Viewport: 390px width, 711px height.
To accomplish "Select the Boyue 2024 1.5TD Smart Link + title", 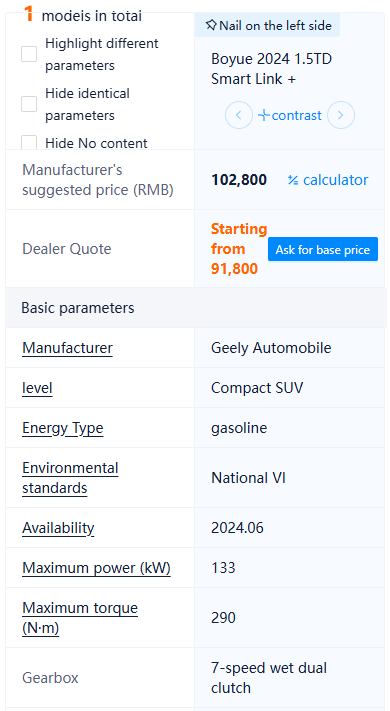I will [x=271, y=69].
